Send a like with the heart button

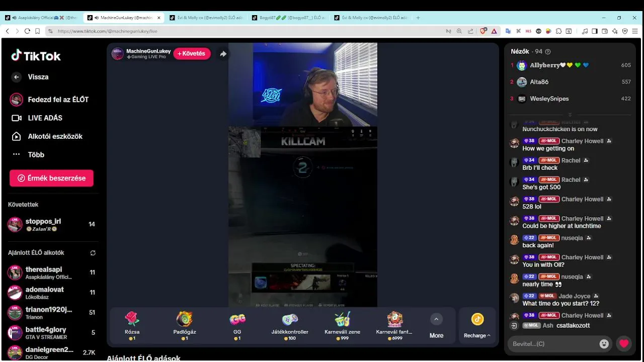(x=624, y=344)
